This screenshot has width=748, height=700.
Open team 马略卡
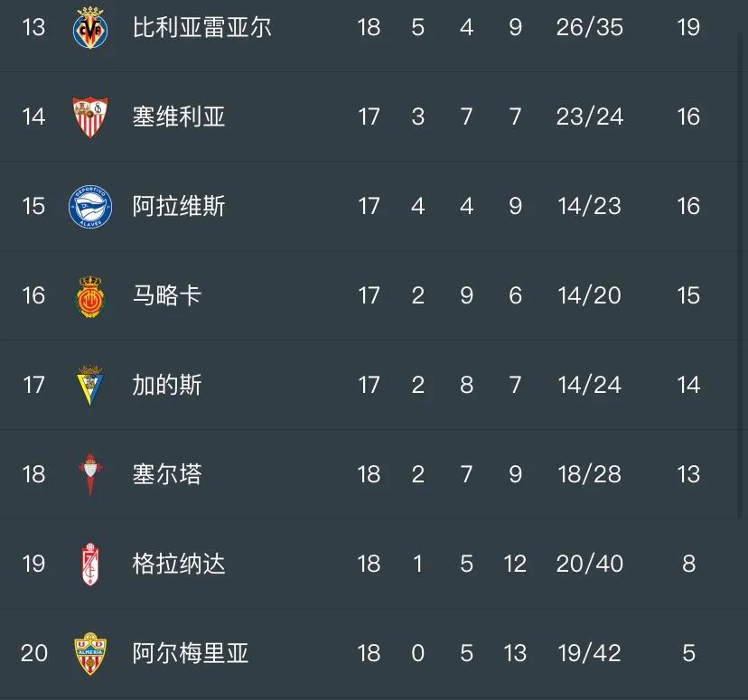(167, 295)
